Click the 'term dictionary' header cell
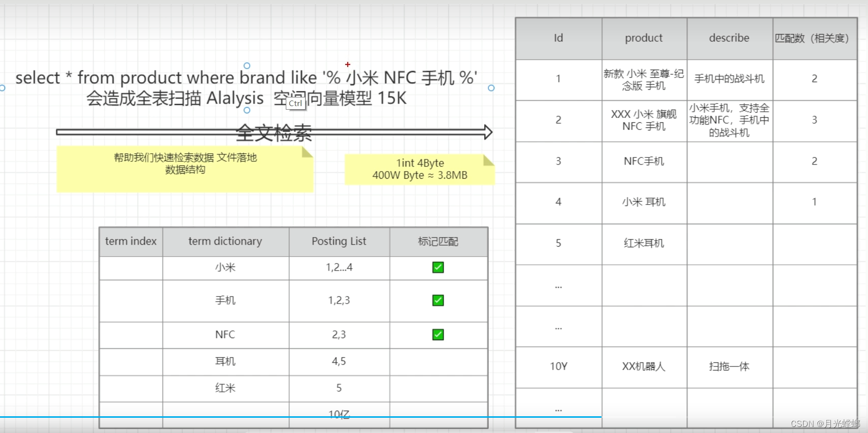Viewport: 868px width, 433px height. pyautogui.click(x=225, y=242)
